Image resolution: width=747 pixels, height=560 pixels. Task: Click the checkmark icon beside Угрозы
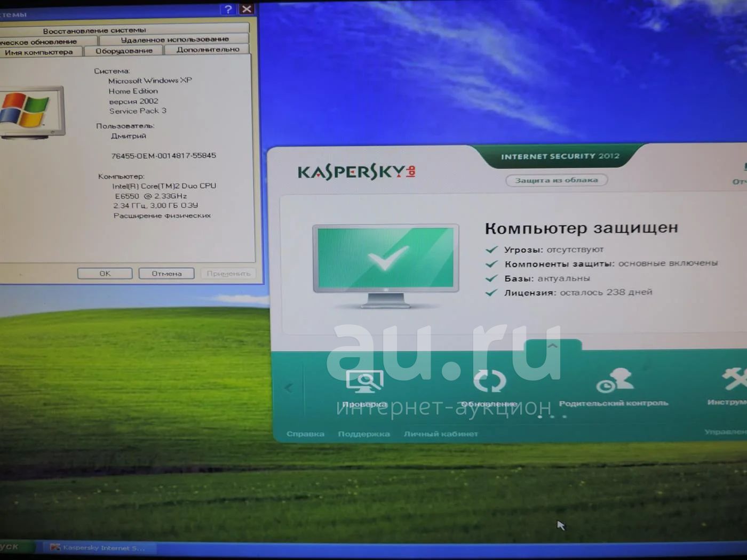coord(491,250)
